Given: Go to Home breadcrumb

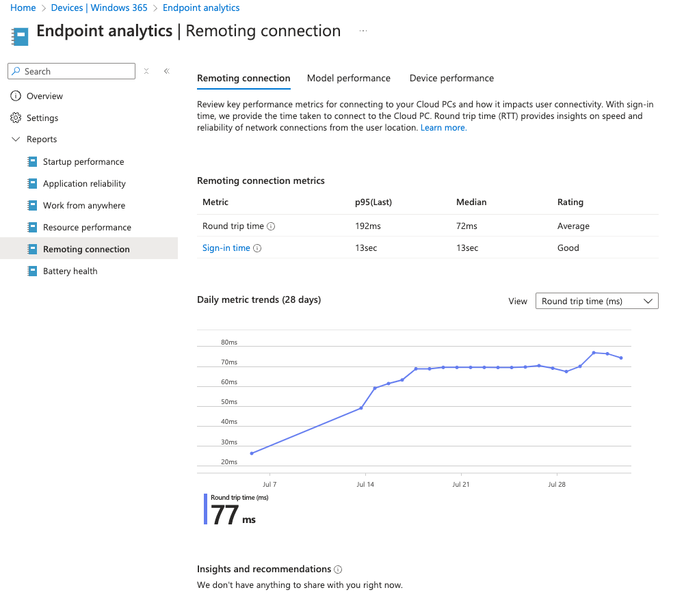Looking at the screenshot, I should (23, 8).
